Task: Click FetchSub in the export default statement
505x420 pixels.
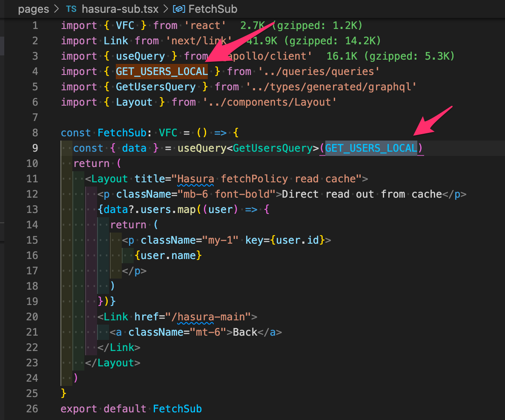Action: [x=177, y=408]
